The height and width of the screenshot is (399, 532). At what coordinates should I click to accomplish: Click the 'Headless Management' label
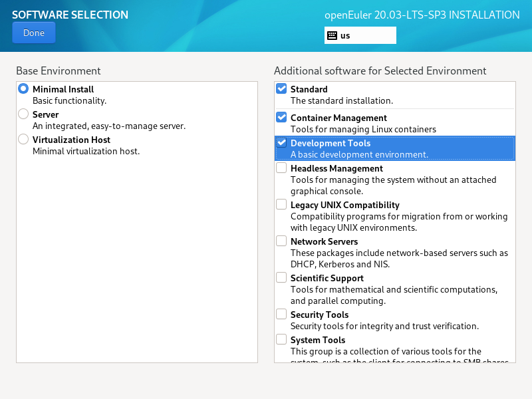[336, 169]
